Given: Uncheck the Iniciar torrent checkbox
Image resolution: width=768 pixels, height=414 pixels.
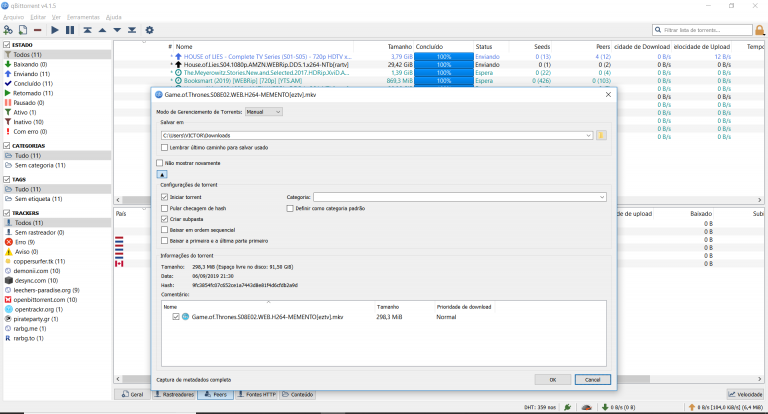Looking at the screenshot, I should (165, 197).
